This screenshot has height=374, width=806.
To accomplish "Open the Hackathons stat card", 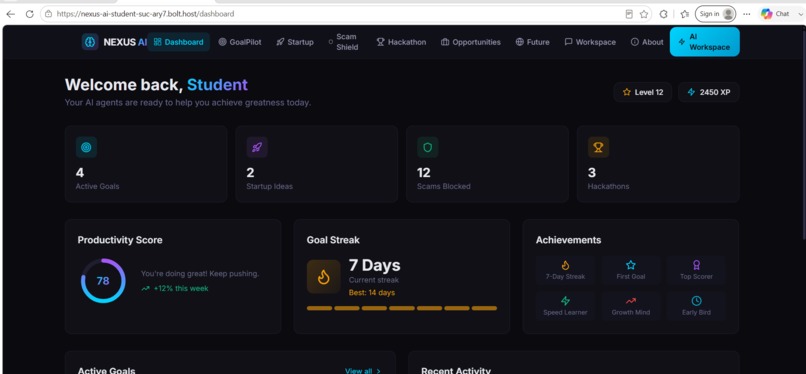I will pyautogui.click(x=658, y=164).
